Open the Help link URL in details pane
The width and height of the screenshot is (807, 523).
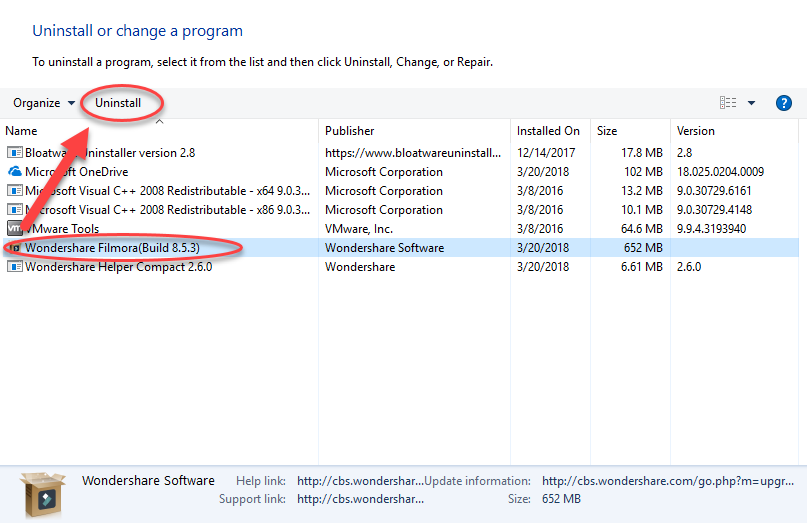tap(360, 481)
